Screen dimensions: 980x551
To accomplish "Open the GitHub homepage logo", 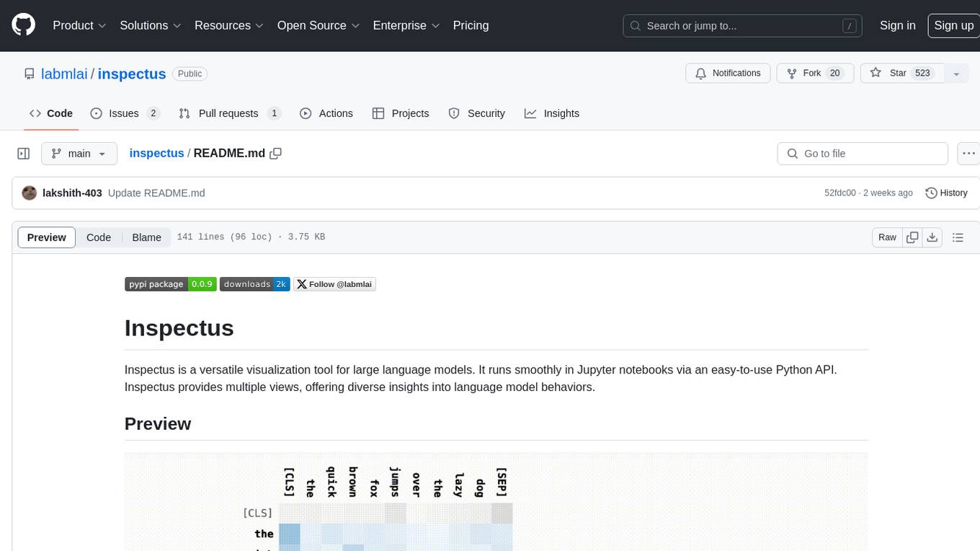I will click(x=23, y=25).
